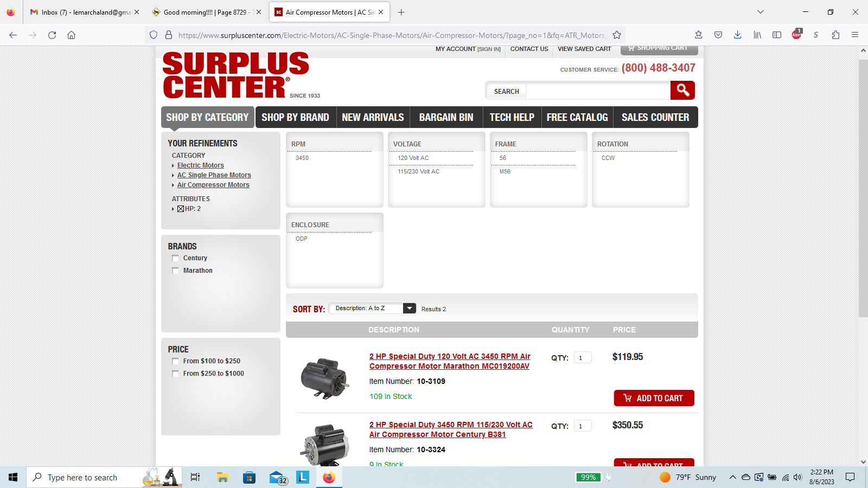
Task: Enable the From $100 to $250 filter
Action: [x=175, y=361]
